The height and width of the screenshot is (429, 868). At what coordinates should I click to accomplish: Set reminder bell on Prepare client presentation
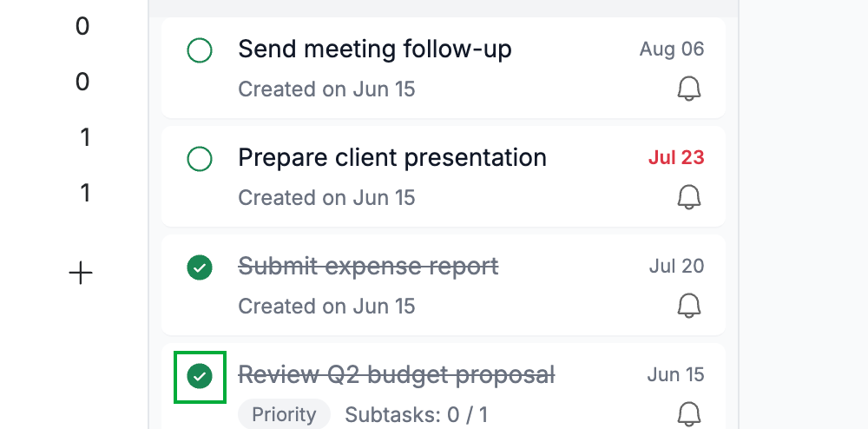(689, 198)
